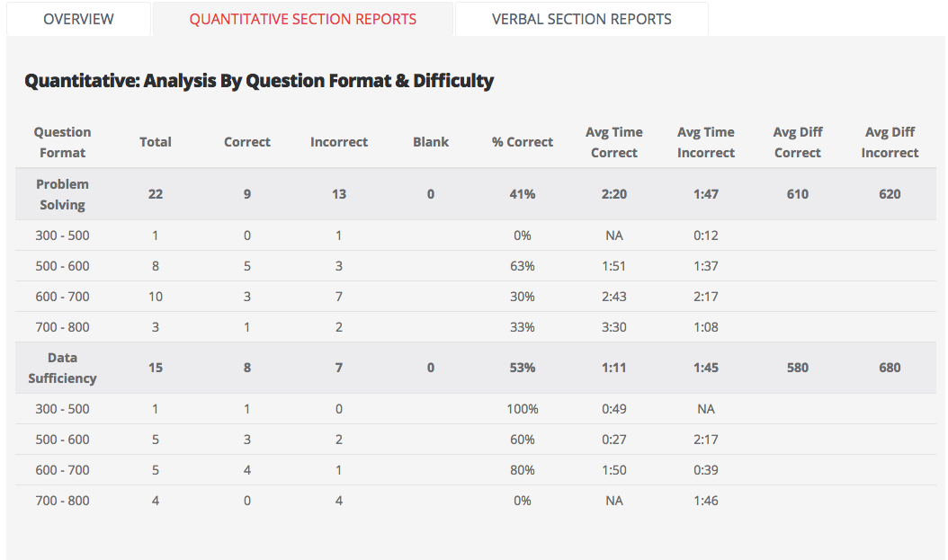Open the Verbal Section Reports tab
The width and height of the screenshot is (948, 560).
[581, 19]
